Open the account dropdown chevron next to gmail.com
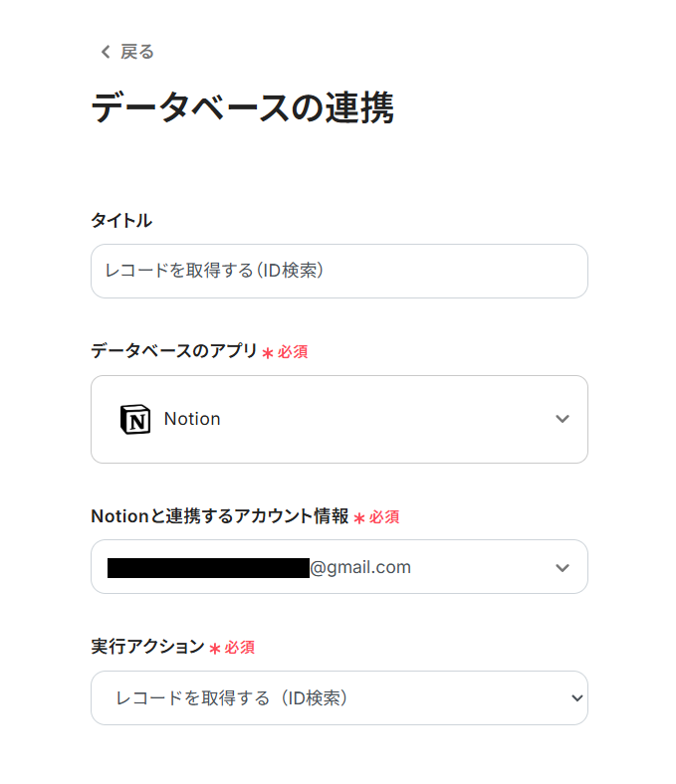The height and width of the screenshot is (784, 676). point(562,567)
